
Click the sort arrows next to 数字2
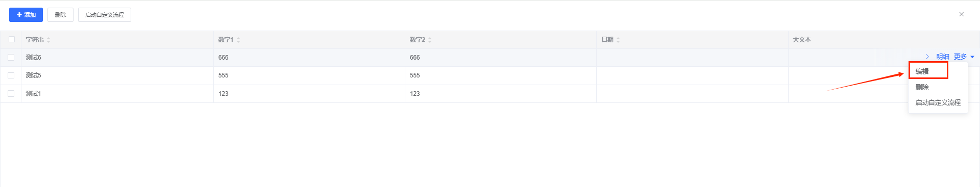tap(430, 40)
